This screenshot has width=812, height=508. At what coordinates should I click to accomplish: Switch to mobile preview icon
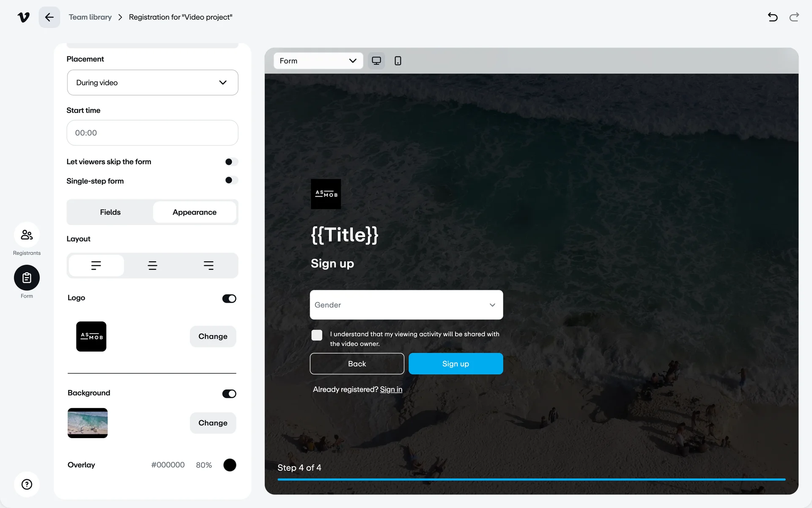click(x=398, y=61)
